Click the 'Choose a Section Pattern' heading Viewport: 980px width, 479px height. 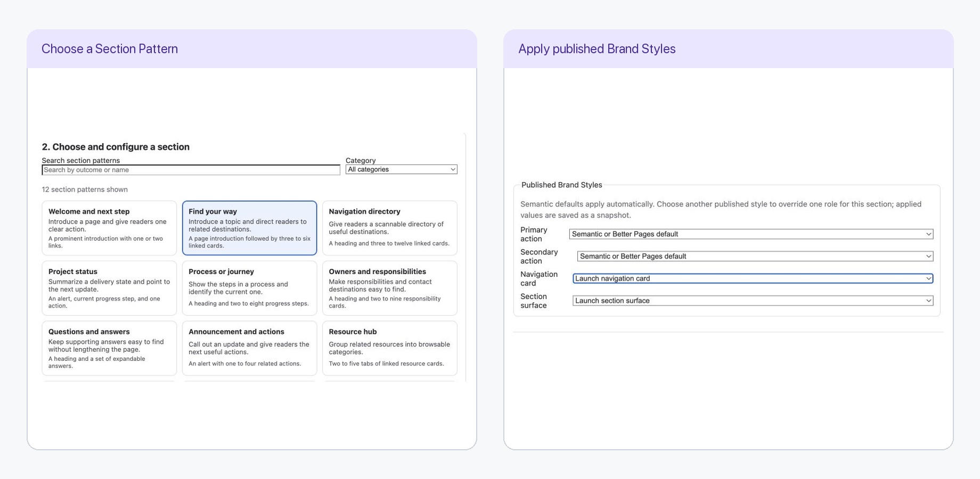click(x=110, y=49)
